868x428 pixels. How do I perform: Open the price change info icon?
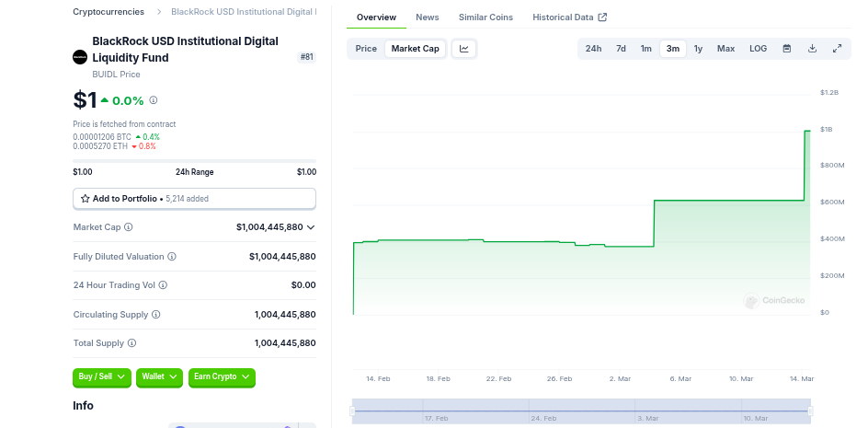click(x=154, y=100)
